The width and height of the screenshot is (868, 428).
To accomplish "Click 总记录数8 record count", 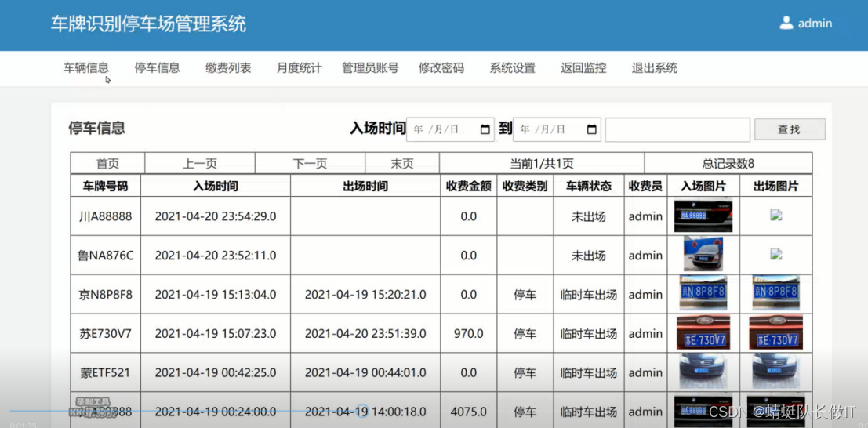I will coord(728,164).
